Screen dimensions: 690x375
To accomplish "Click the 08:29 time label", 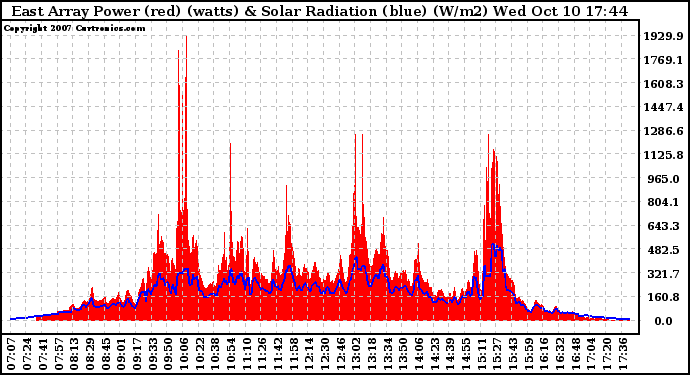I will point(90,354).
